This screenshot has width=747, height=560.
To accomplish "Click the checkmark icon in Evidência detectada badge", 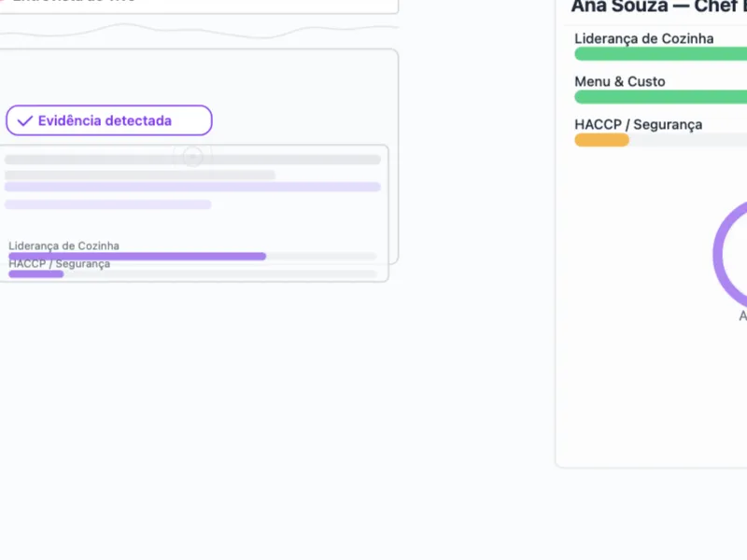I will 25,121.
